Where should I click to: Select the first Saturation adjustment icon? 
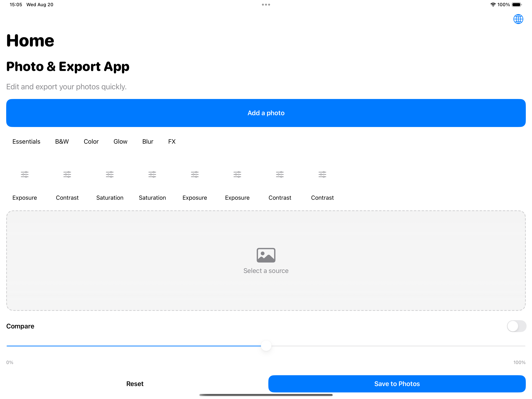click(x=110, y=174)
